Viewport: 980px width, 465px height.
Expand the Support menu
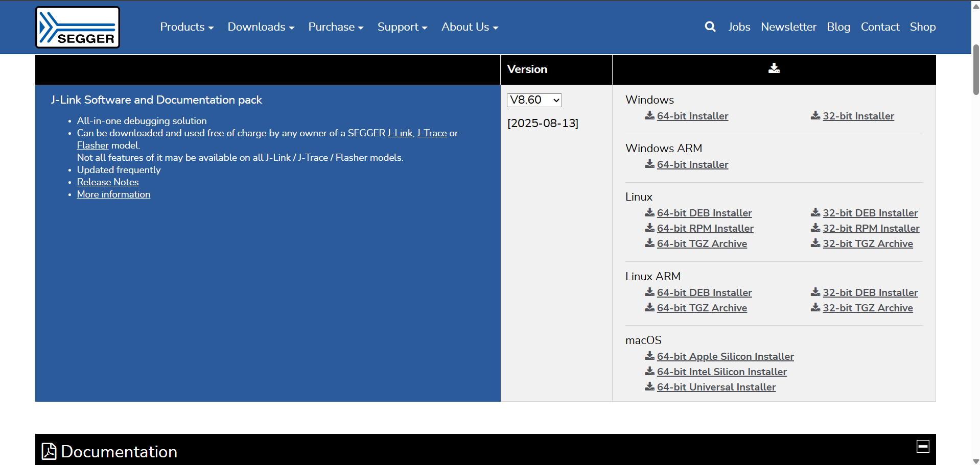click(x=402, y=27)
